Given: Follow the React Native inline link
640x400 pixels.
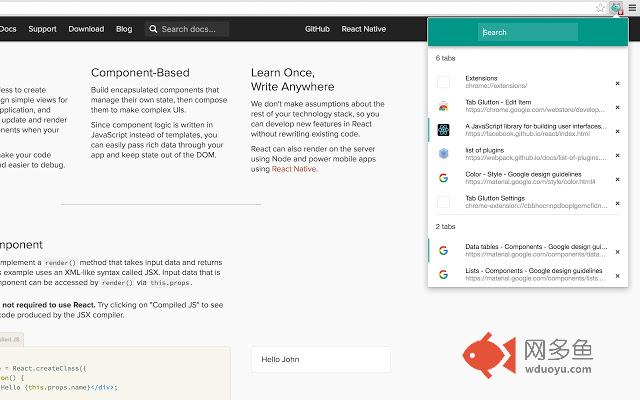Looking at the screenshot, I should click(294, 169).
